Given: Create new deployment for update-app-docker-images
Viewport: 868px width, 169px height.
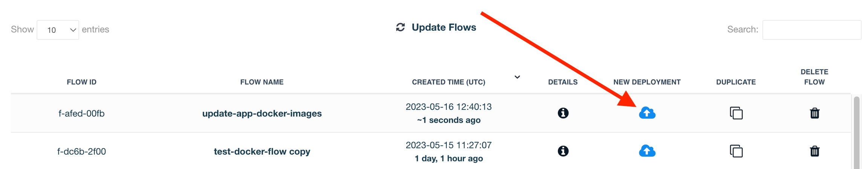Looking at the screenshot, I should coord(647,113).
